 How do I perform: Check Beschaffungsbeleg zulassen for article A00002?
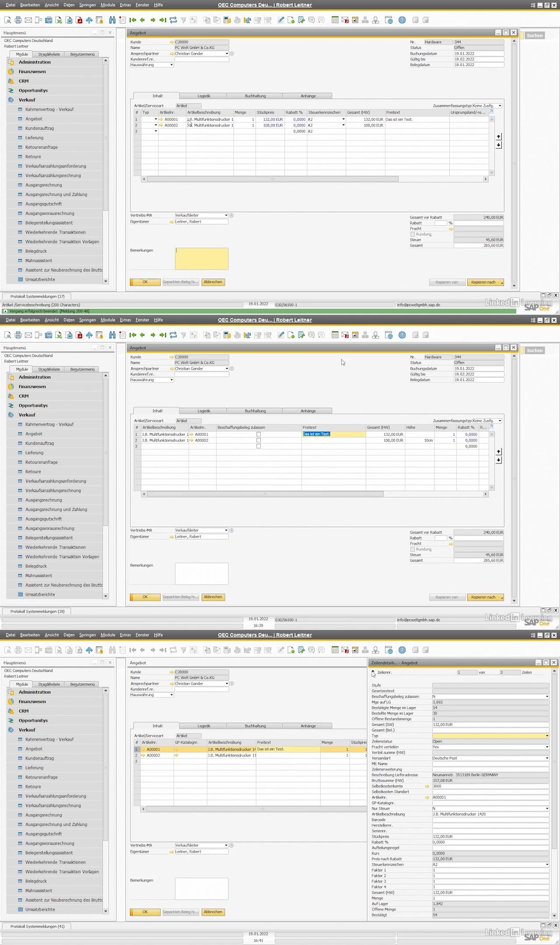pos(259,441)
